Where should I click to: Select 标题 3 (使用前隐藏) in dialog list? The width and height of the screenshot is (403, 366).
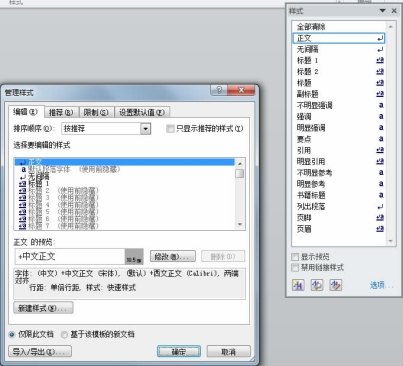124,198
